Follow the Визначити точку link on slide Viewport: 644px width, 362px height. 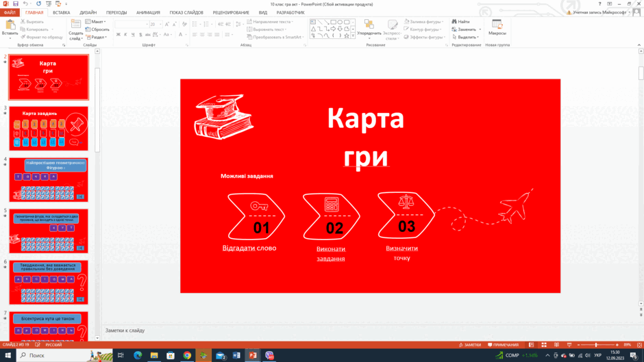click(401, 253)
